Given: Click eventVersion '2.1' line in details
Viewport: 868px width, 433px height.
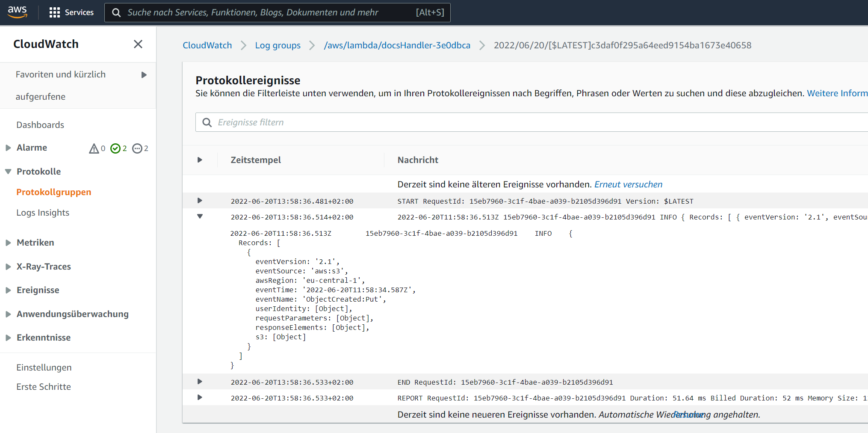Looking at the screenshot, I should click(x=298, y=261).
